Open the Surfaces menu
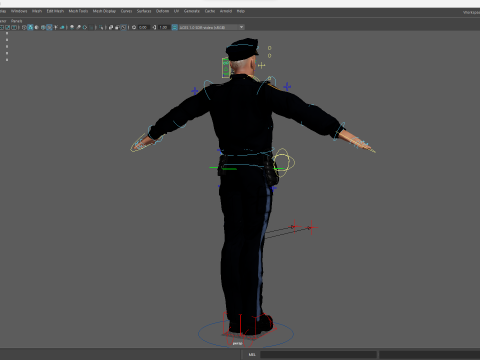 pyautogui.click(x=144, y=11)
